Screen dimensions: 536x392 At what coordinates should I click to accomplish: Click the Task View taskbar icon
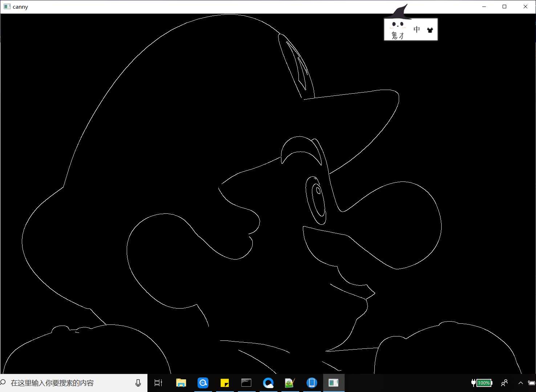(x=158, y=383)
